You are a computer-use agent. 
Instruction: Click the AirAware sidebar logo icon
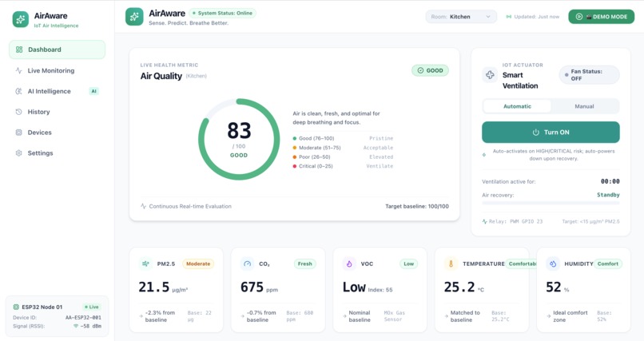21,19
